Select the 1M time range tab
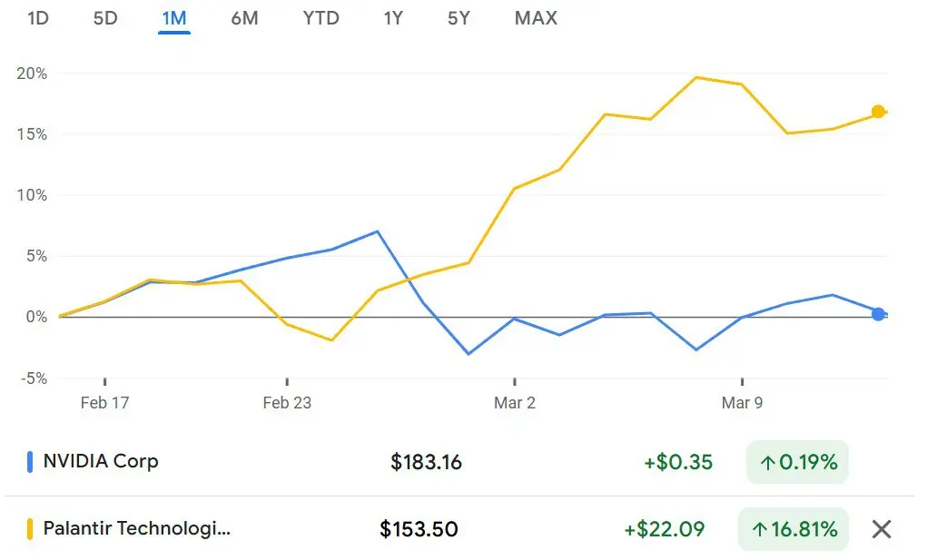 pyautogui.click(x=173, y=18)
